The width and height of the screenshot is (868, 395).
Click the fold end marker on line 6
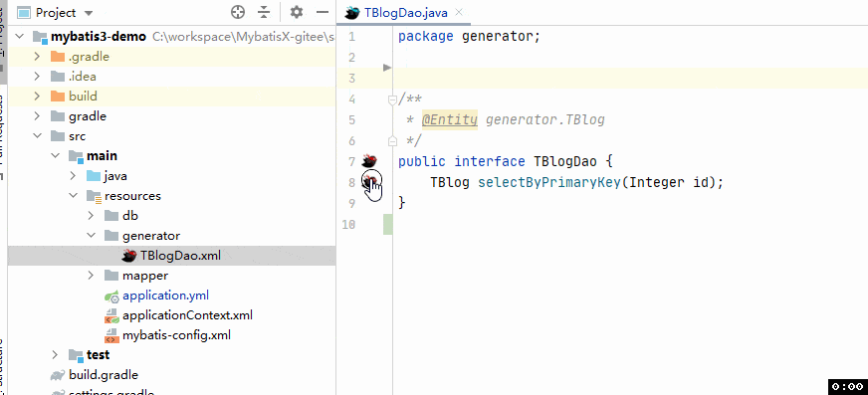(x=392, y=141)
